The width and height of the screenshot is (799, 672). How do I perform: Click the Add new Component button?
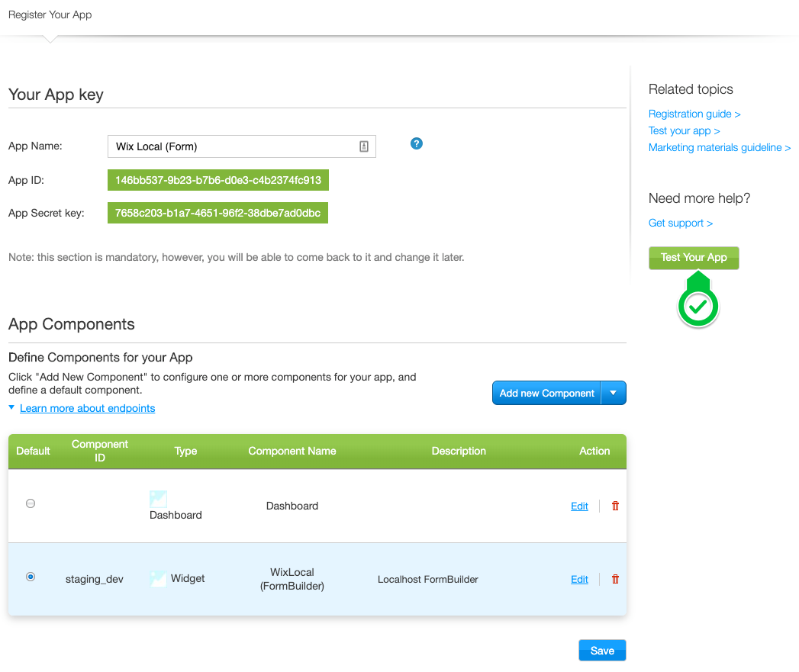tap(546, 393)
